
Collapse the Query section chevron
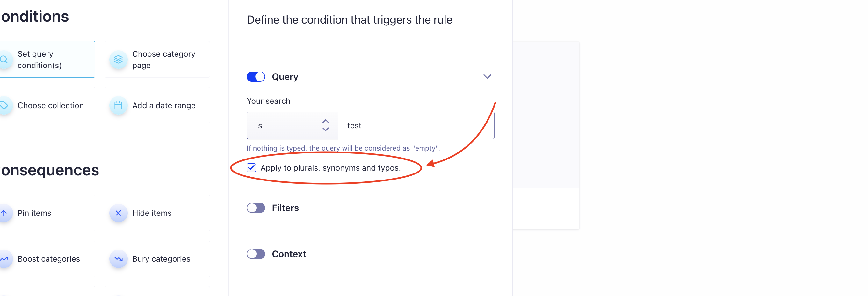point(487,77)
